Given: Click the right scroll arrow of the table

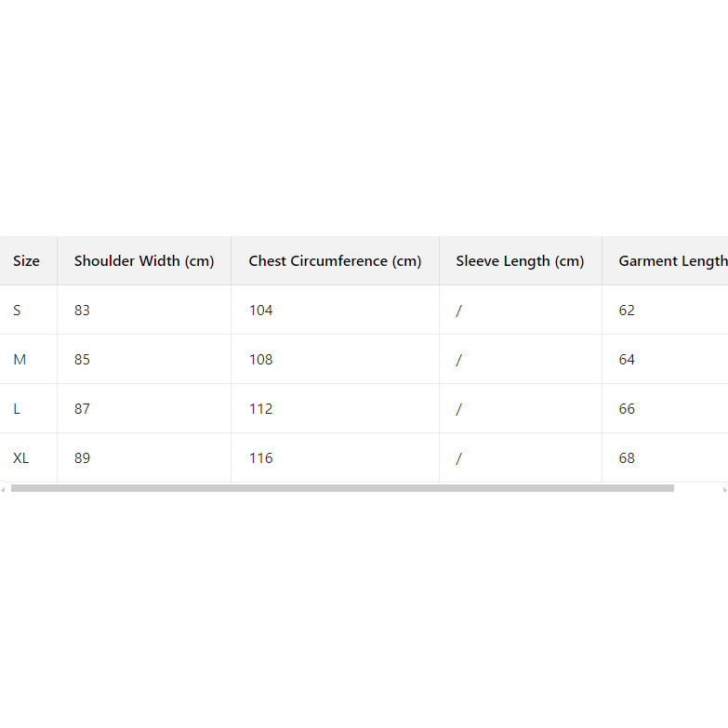Looking at the screenshot, I should click(x=724, y=489).
